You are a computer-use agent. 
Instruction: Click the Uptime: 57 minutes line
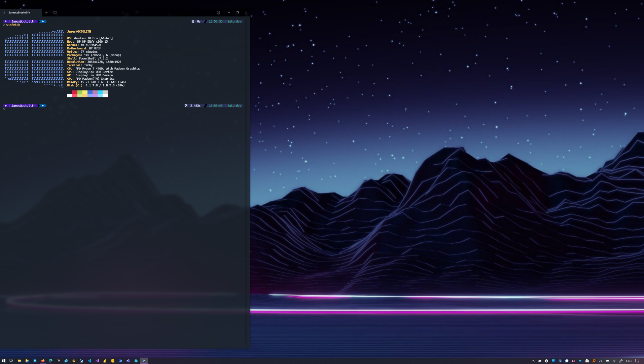click(x=82, y=52)
